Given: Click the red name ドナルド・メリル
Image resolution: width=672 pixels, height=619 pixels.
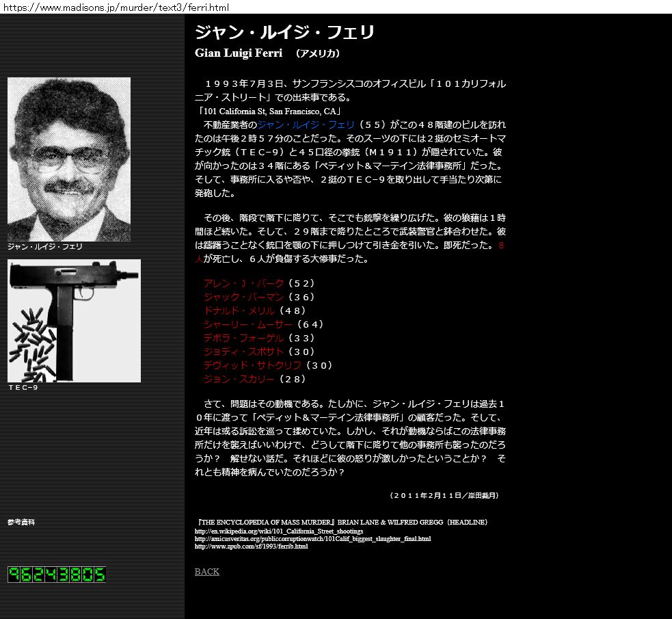Looking at the screenshot, I should (239, 311).
